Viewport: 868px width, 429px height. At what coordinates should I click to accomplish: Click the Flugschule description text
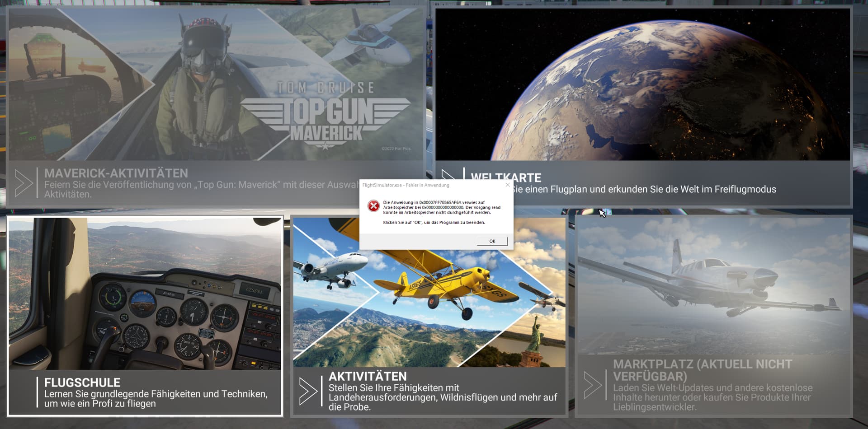point(156,399)
